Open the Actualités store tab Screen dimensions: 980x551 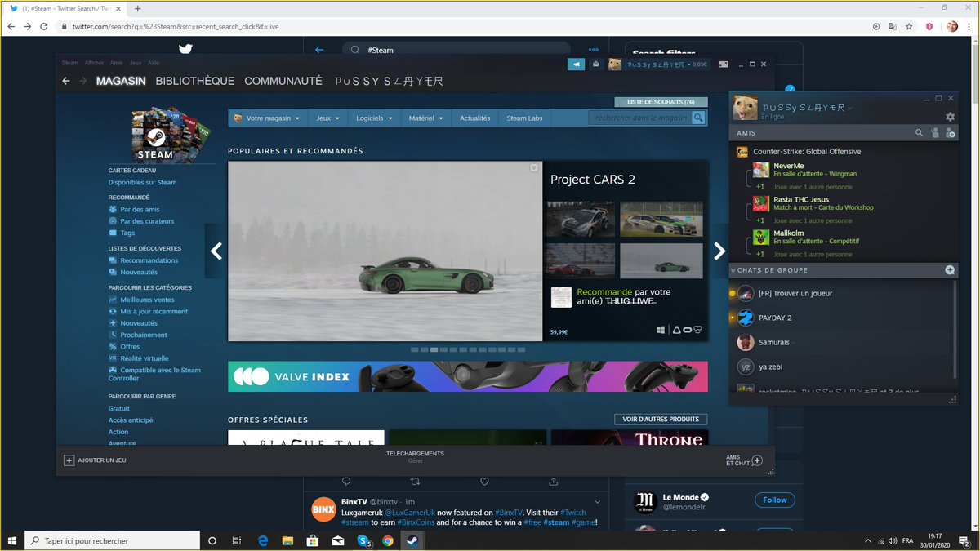[x=475, y=118]
